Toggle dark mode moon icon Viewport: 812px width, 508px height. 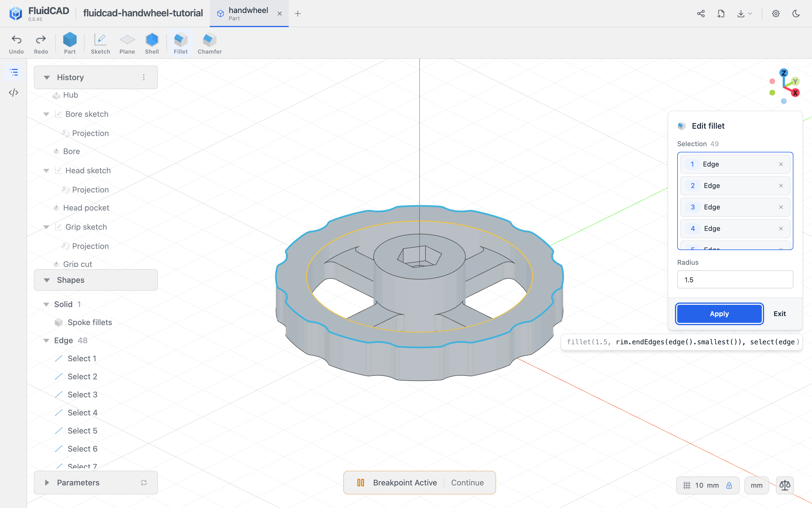point(796,14)
